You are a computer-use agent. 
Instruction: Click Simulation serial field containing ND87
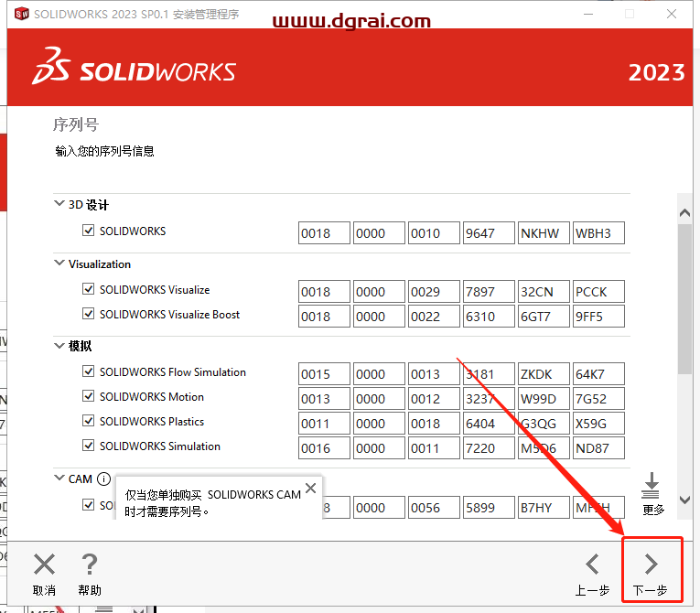598,447
